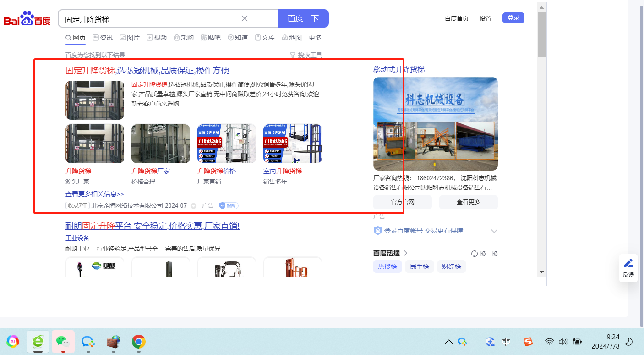Open the 设置 menu
Image resolution: width=644 pixels, height=355 pixels.
(x=486, y=18)
